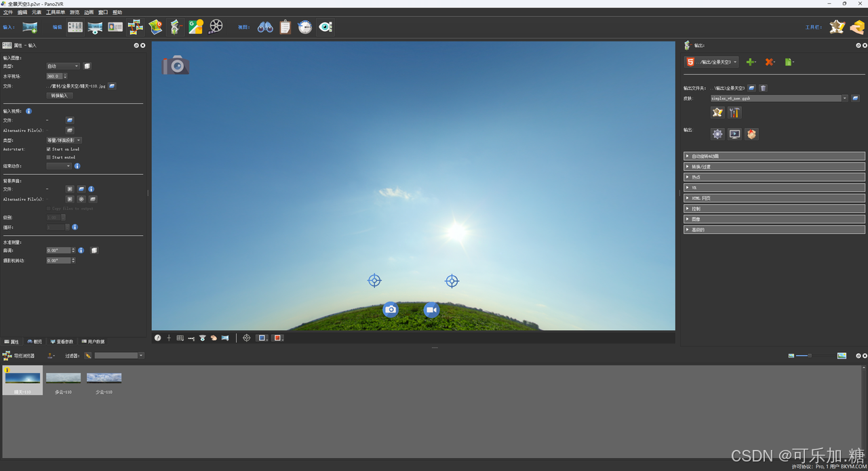
Task: Enable Start muted checkbox
Action: (x=49, y=157)
